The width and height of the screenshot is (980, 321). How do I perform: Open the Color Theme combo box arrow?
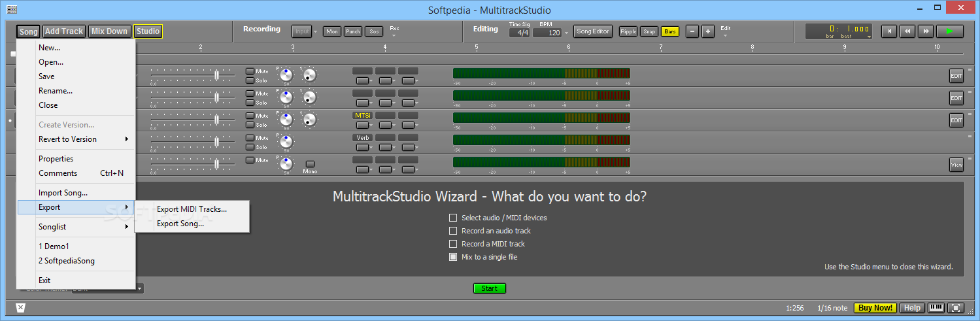click(140, 288)
